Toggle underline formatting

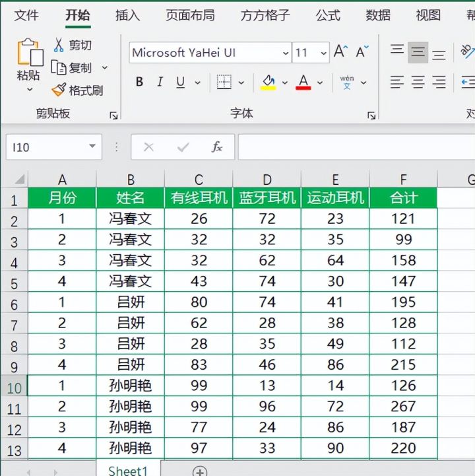click(181, 82)
